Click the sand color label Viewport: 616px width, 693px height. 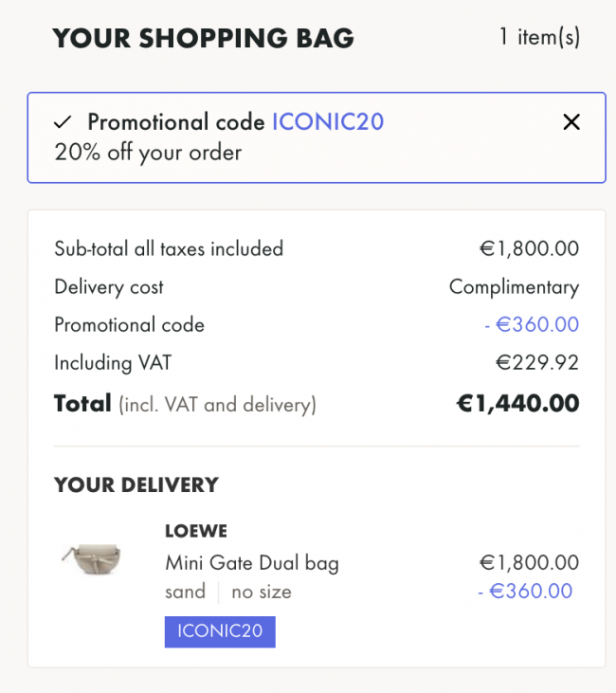pyautogui.click(x=185, y=592)
